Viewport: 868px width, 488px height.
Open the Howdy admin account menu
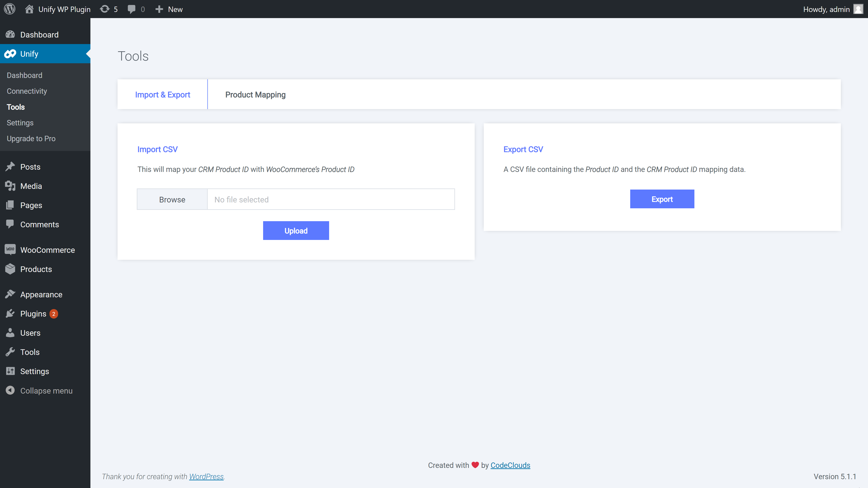[x=826, y=9]
